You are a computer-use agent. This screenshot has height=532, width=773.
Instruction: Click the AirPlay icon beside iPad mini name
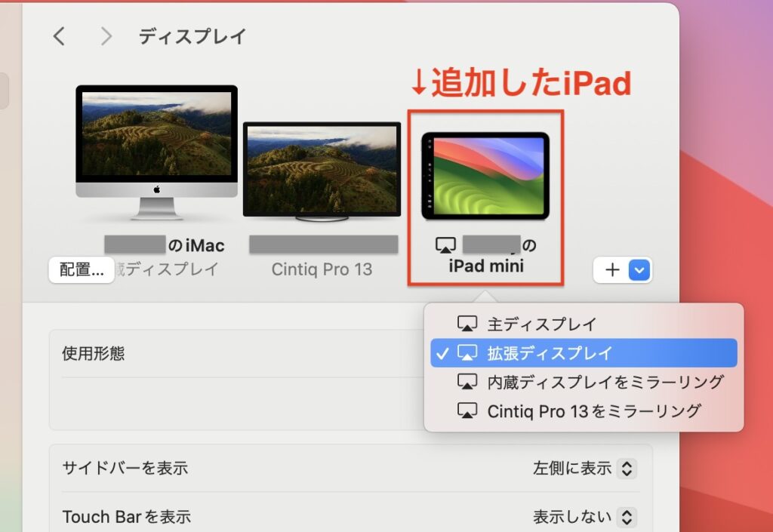click(445, 244)
